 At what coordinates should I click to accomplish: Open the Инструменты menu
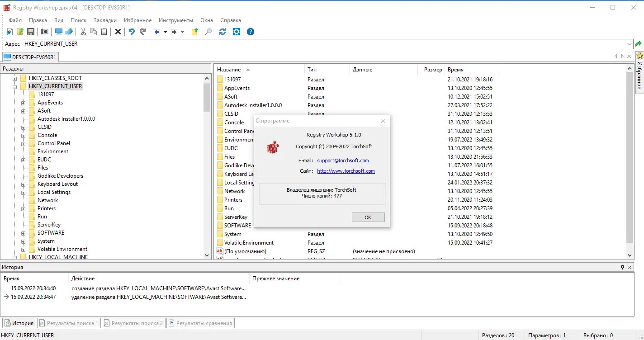pyautogui.click(x=175, y=20)
